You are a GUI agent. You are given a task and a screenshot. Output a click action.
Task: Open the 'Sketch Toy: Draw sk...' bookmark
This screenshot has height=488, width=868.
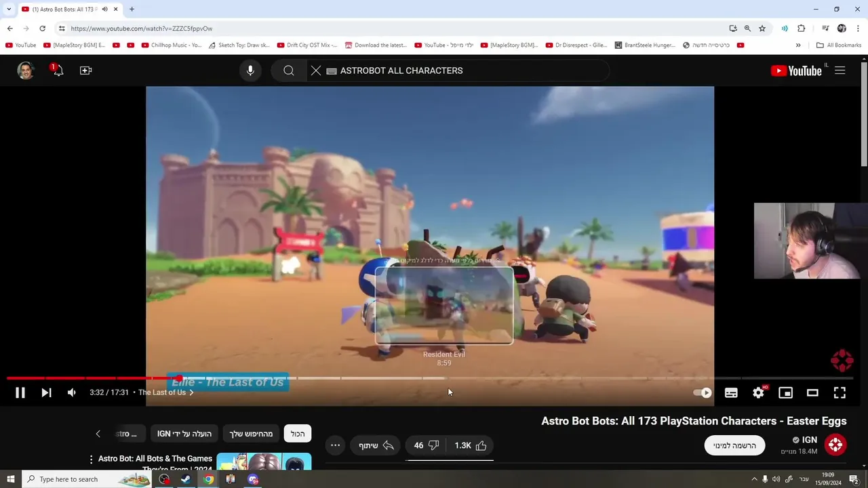239,45
